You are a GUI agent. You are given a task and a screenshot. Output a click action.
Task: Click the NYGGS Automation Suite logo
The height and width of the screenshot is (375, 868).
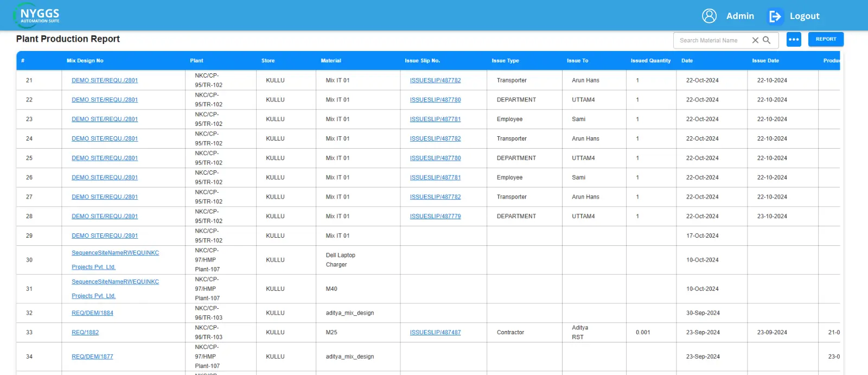pyautogui.click(x=37, y=15)
